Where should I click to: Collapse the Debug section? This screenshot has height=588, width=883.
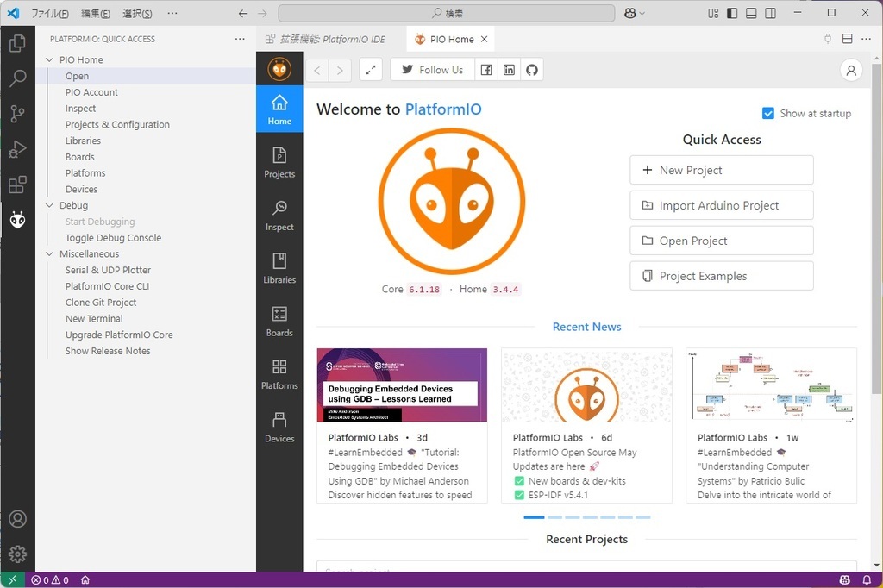tap(49, 205)
